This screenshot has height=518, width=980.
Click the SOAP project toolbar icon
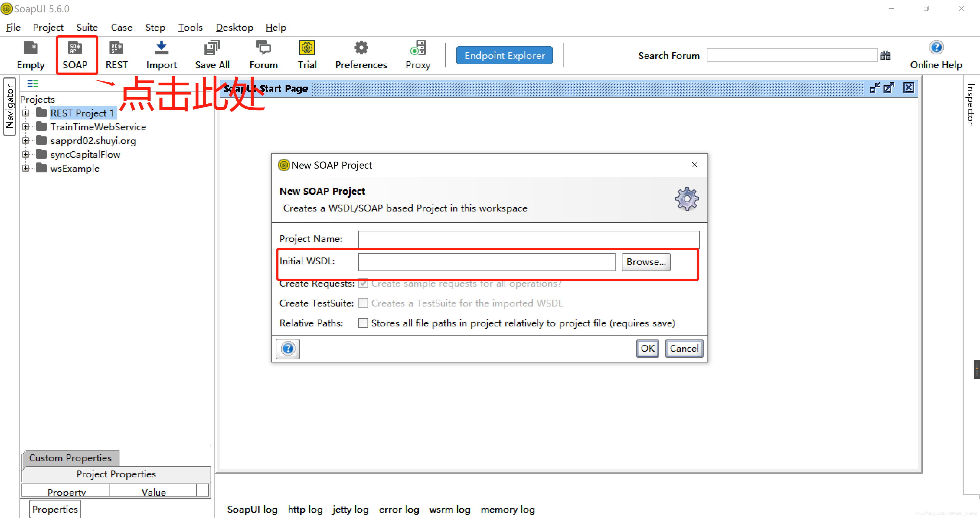[75, 55]
